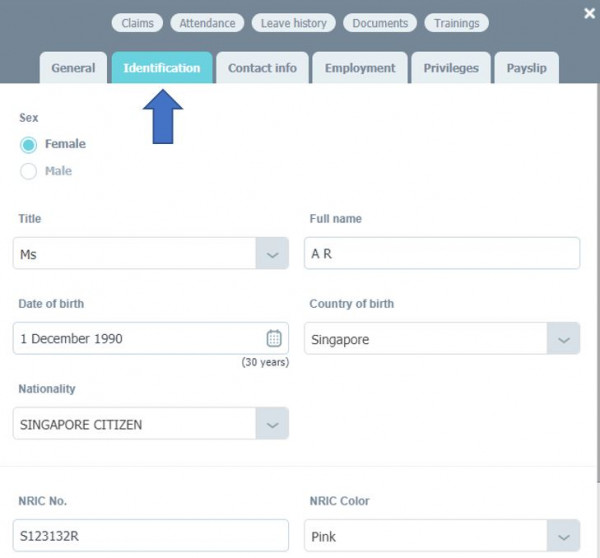
Task: Open the Attendance section
Action: (x=207, y=23)
